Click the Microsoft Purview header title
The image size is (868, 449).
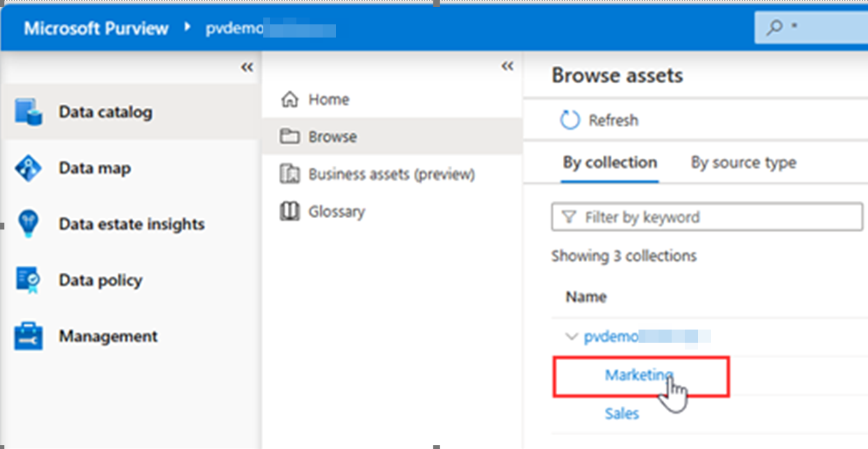pyautogui.click(x=96, y=28)
